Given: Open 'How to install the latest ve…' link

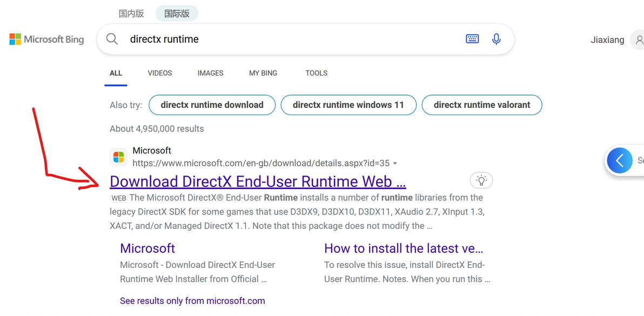Looking at the screenshot, I should coord(404,248).
